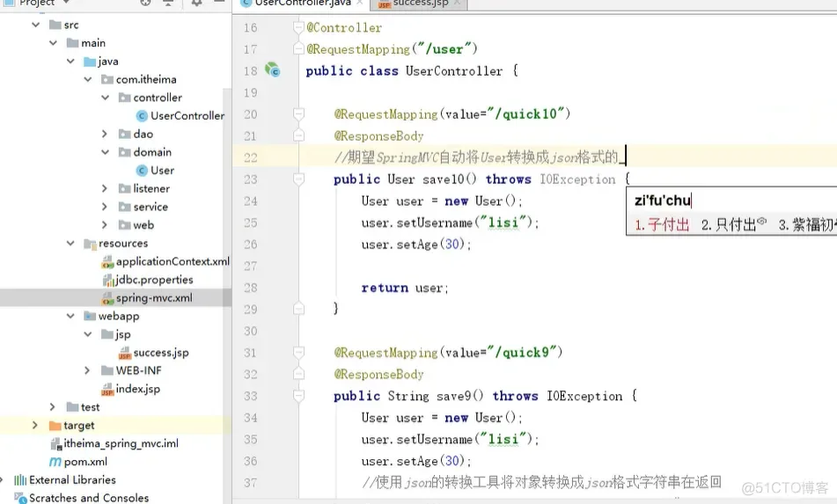
Task: Expand the listener package chevron
Action: point(105,188)
